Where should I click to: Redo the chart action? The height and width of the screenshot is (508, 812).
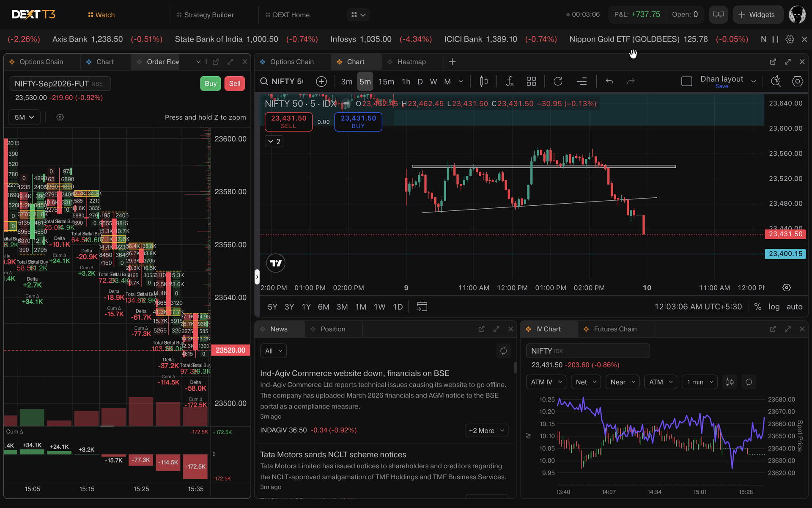[631, 81]
